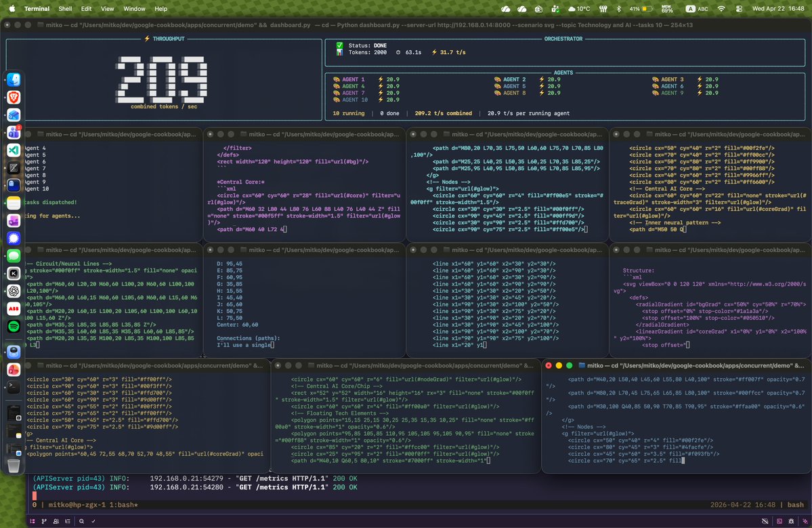Viewport: 812px width, 528px height.
Task: Click the bug icon in bottom-right toolbar
Action: (791, 521)
